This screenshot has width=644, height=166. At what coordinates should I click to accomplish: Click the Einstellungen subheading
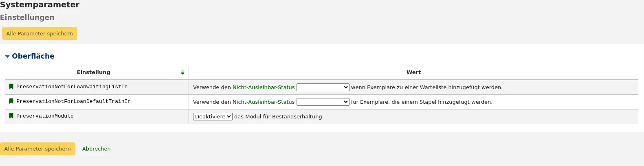(x=27, y=17)
